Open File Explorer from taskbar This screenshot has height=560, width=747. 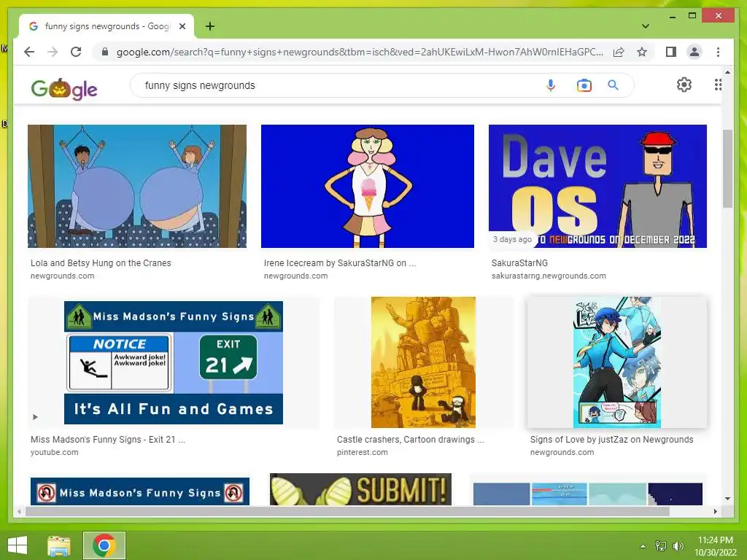pos(59,545)
